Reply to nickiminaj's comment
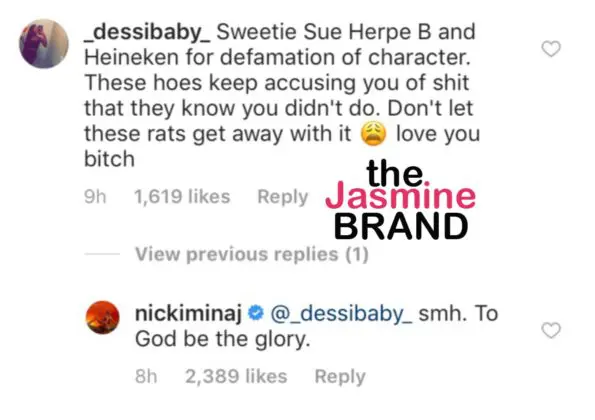This screenshot has width=595, height=420. pos(340,377)
